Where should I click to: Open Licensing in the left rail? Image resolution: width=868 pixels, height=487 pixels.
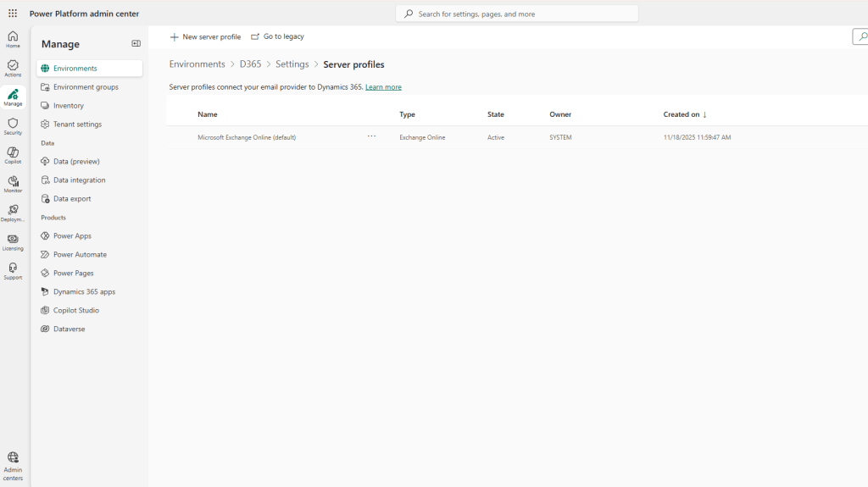[13, 242]
